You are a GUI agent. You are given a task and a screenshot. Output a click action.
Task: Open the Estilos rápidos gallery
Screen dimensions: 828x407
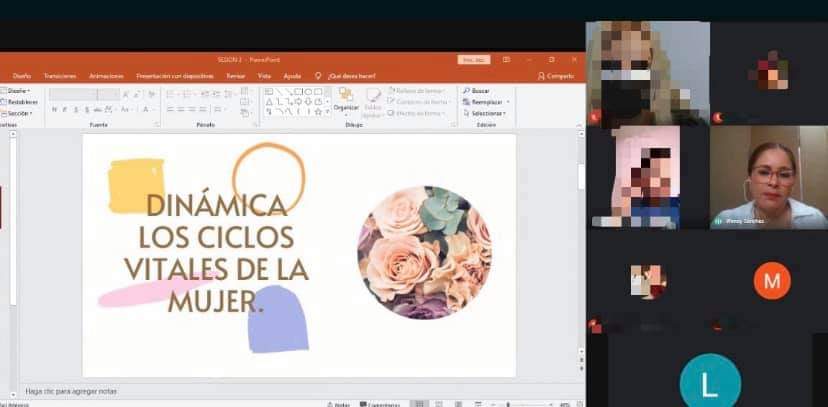tap(372, 100)
